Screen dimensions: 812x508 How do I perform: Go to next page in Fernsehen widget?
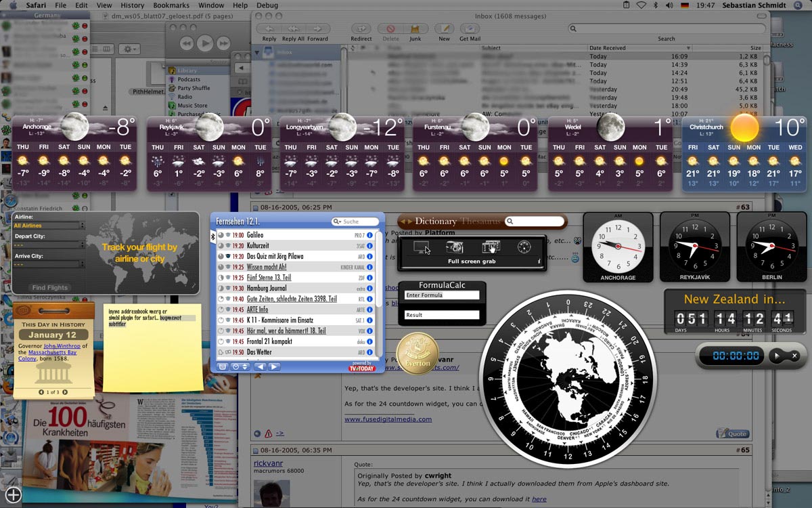(274, 366)
